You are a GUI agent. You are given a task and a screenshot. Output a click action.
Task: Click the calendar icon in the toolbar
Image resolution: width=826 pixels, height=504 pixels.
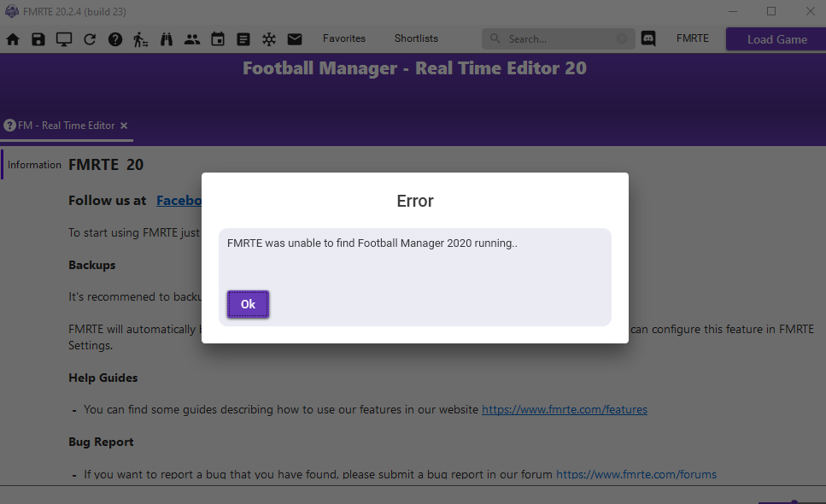coord(218,39)
